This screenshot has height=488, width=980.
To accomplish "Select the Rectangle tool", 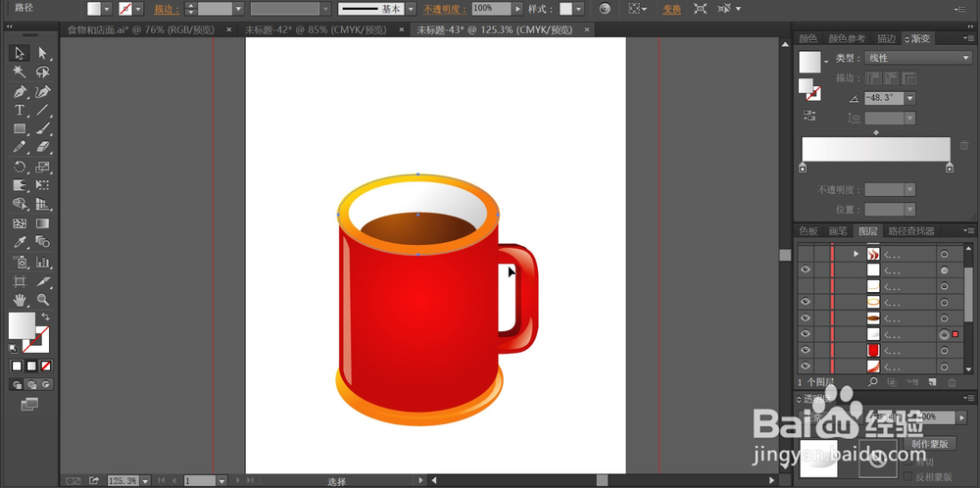I will pyautogui.click(x=20, y=128).
